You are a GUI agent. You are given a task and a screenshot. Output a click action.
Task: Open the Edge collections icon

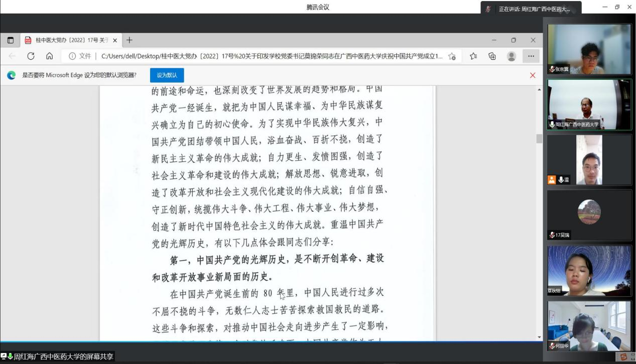pos(492,56)
